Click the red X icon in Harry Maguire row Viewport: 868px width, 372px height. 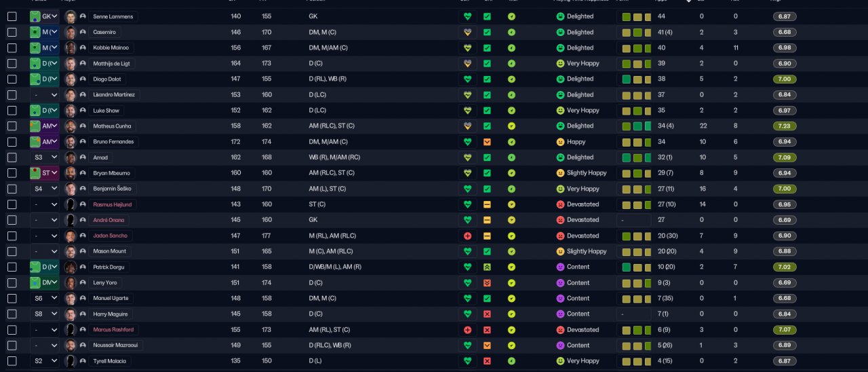click(x=487, y=314)
